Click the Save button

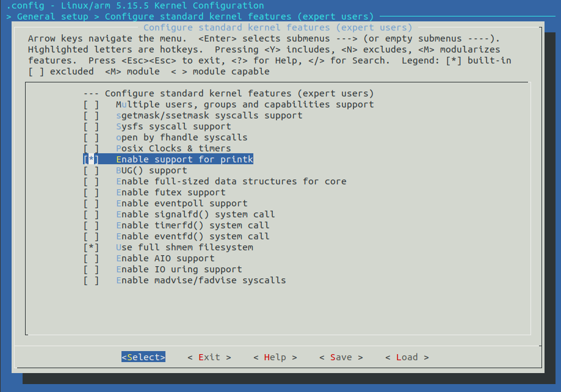[341, 357]
